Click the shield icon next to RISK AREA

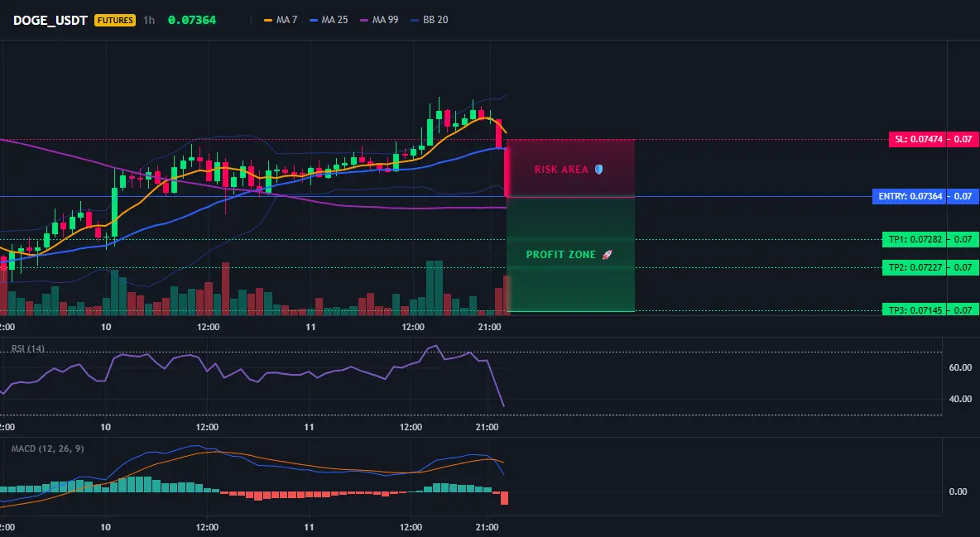598,170
